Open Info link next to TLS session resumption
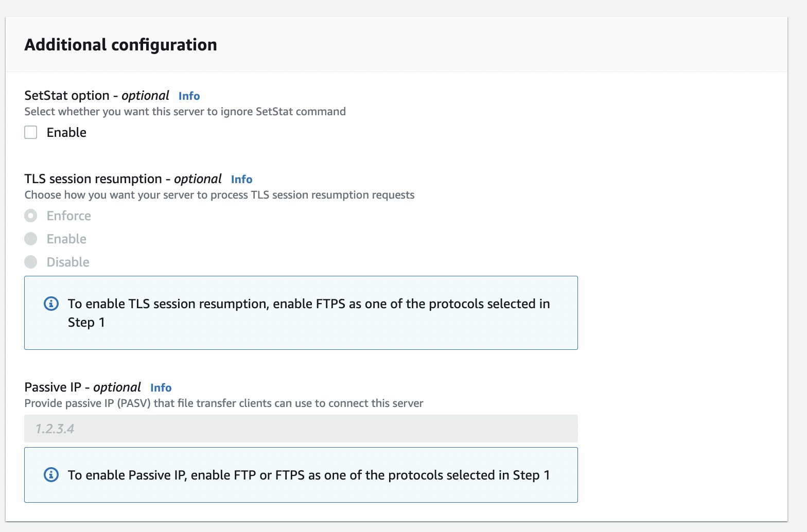The image size is (807, 532). tap(241, 179)
